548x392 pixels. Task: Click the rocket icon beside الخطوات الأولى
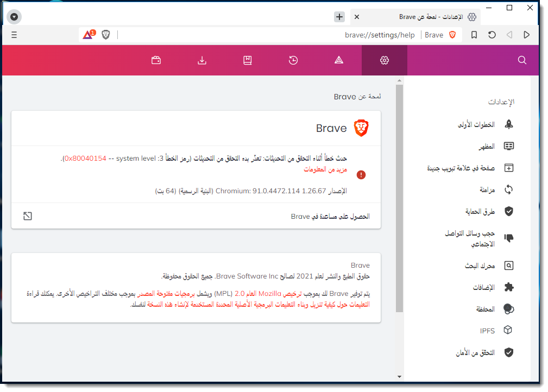pyautogui.click(x=509, y=124)
